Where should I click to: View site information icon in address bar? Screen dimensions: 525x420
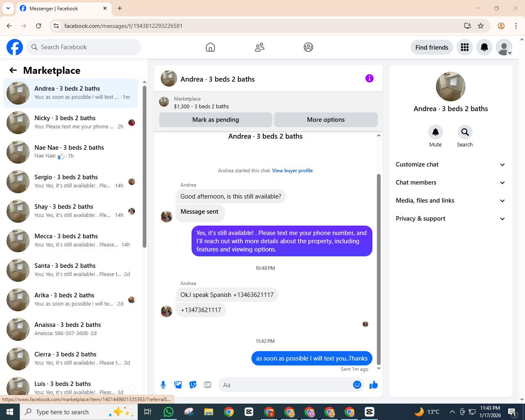click(57, 26)
